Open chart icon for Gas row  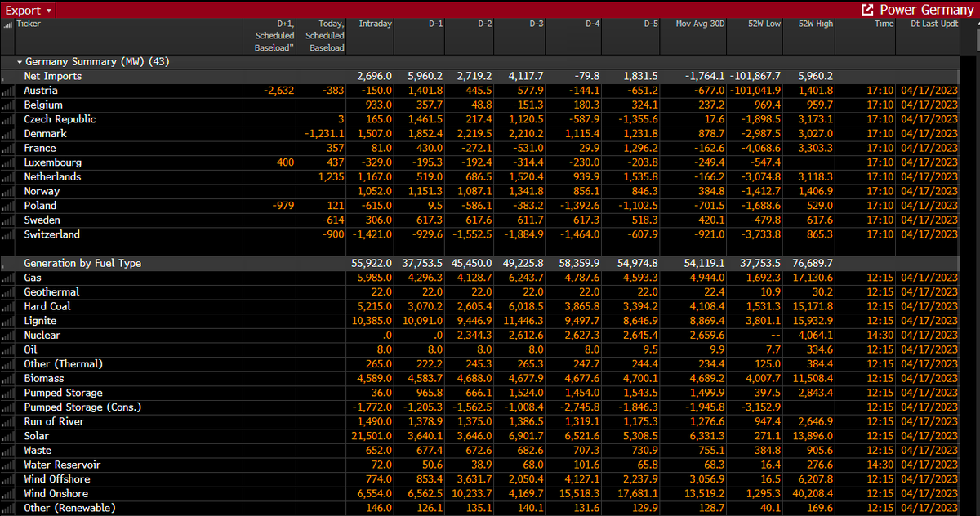(x=8, y=278)
